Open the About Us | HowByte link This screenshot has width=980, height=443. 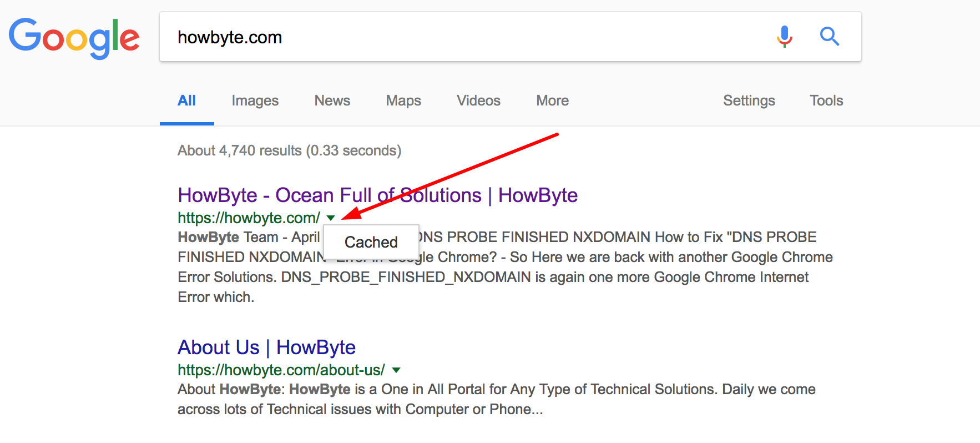266,347
